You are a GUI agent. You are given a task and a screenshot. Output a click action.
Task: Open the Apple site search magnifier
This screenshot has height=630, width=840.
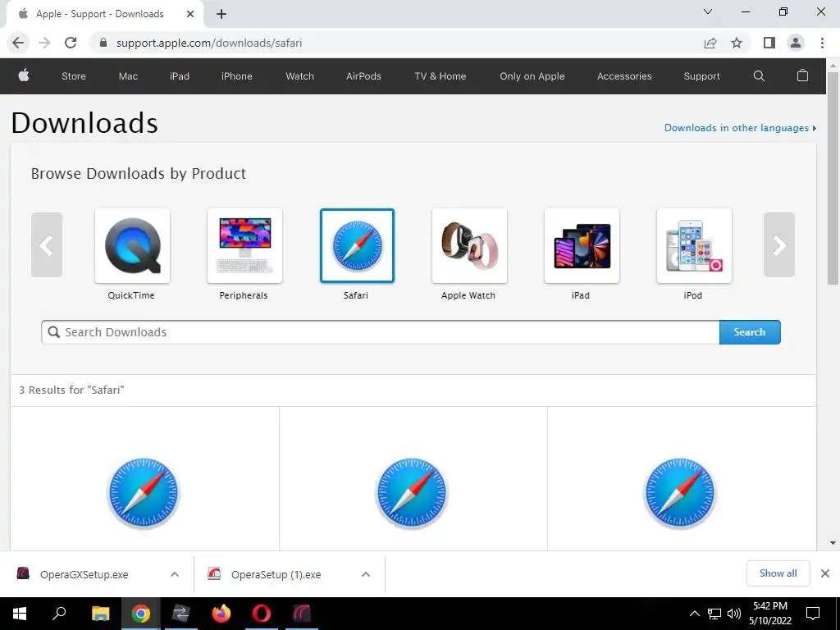pos(759,76)
